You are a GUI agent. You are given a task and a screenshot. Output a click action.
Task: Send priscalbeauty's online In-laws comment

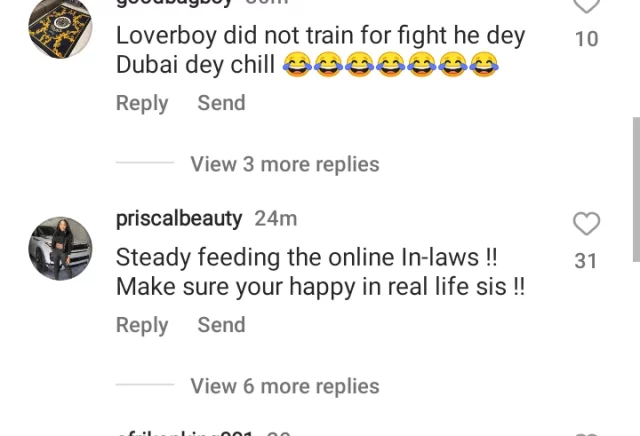pyautogui.click(x=221, y=325)
